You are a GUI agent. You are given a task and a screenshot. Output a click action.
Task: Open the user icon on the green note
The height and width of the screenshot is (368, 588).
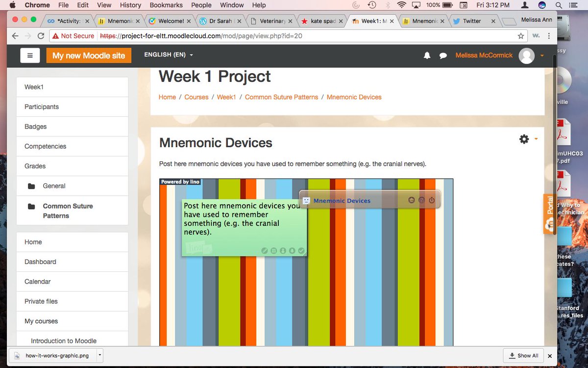pos(282,251)
